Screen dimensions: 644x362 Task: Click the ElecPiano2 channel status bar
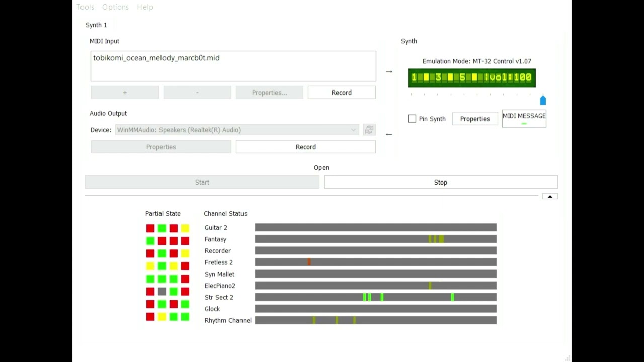point(376,286)
